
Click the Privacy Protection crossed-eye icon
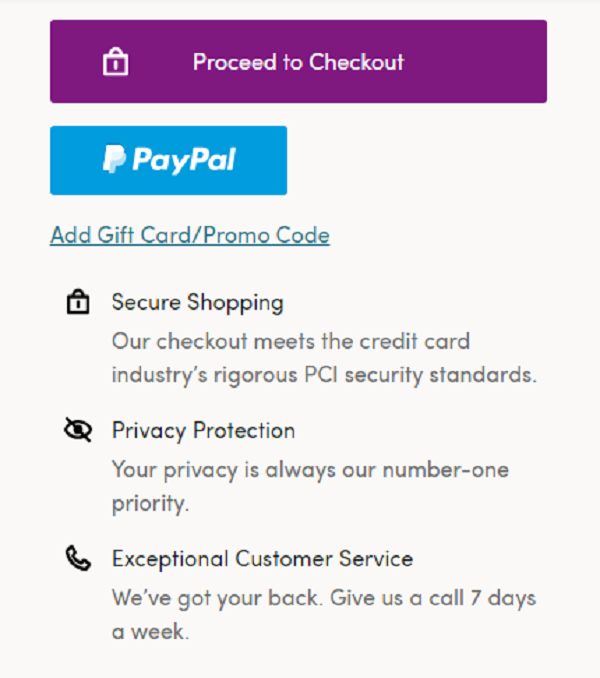pyautogui.click(x=78, y=429)
